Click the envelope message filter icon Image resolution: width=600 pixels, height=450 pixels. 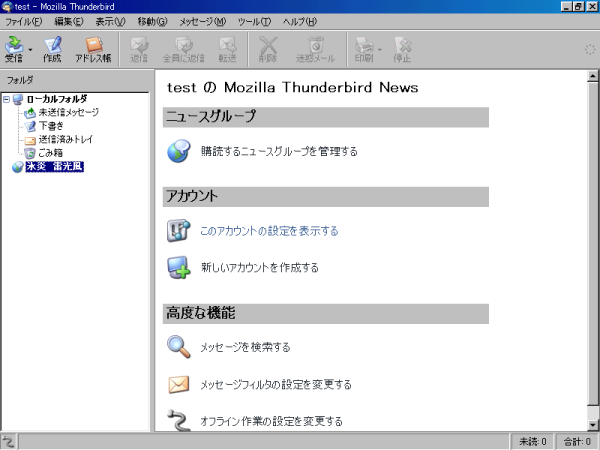[179, 385]
